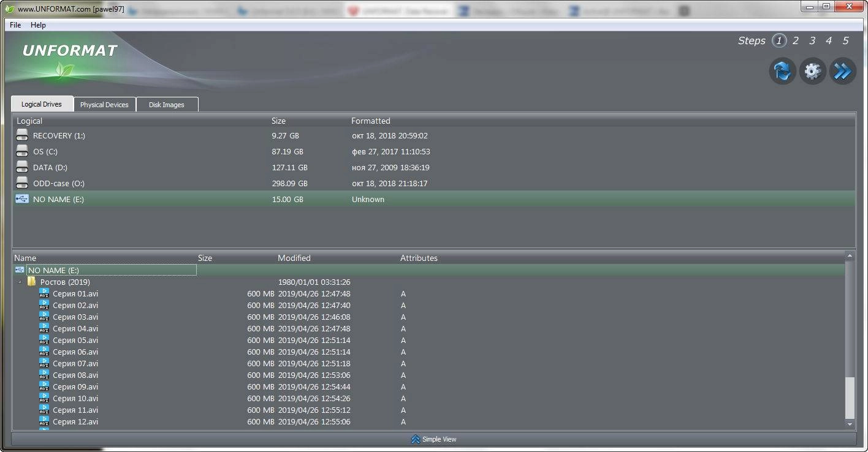Select the OS (C:) drive name
Screen dimensions: 868x452
pos(45,151)
